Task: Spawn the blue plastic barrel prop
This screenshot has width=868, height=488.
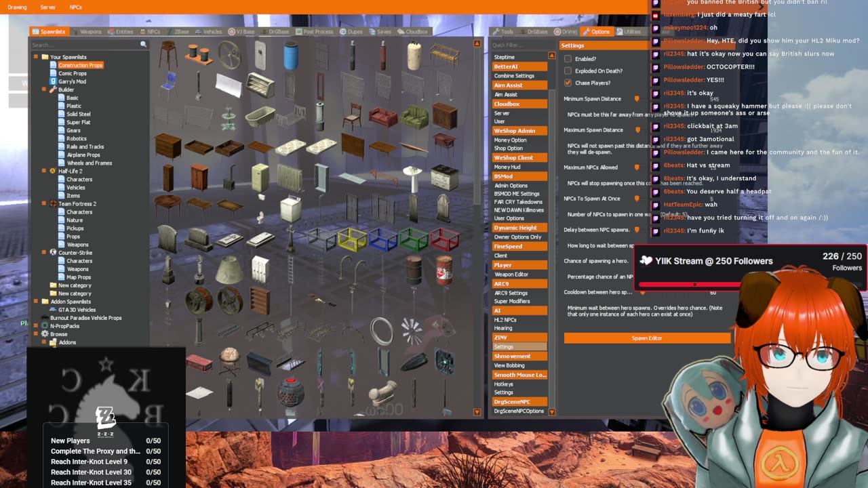Action: point(290,56)
